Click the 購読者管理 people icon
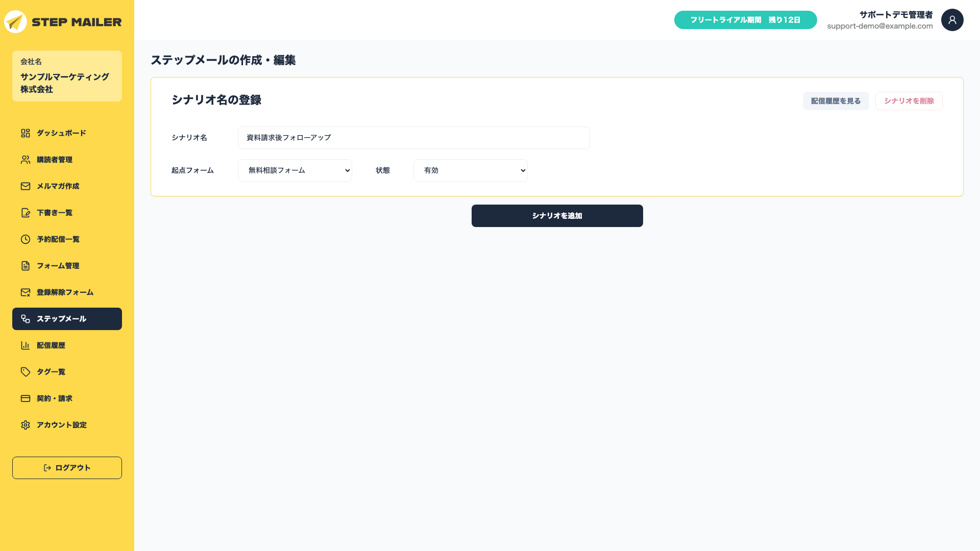 coord(26,160)
